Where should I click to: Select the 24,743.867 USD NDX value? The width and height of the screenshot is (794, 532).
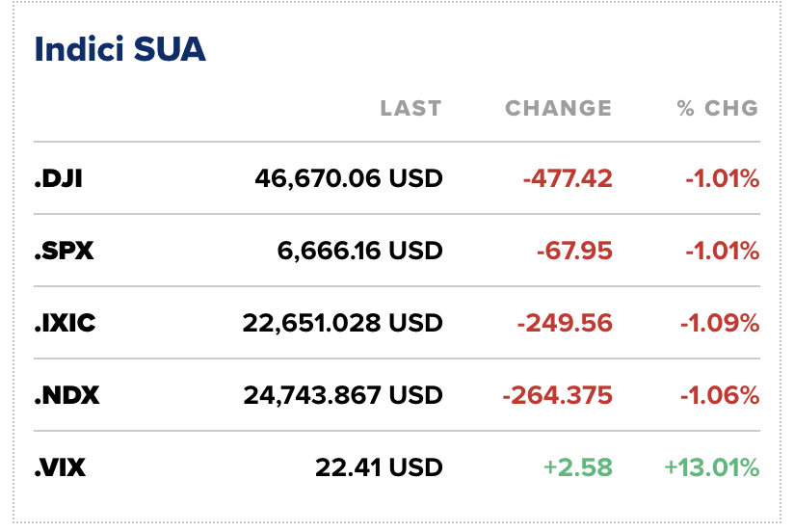[x=343, y=395]
